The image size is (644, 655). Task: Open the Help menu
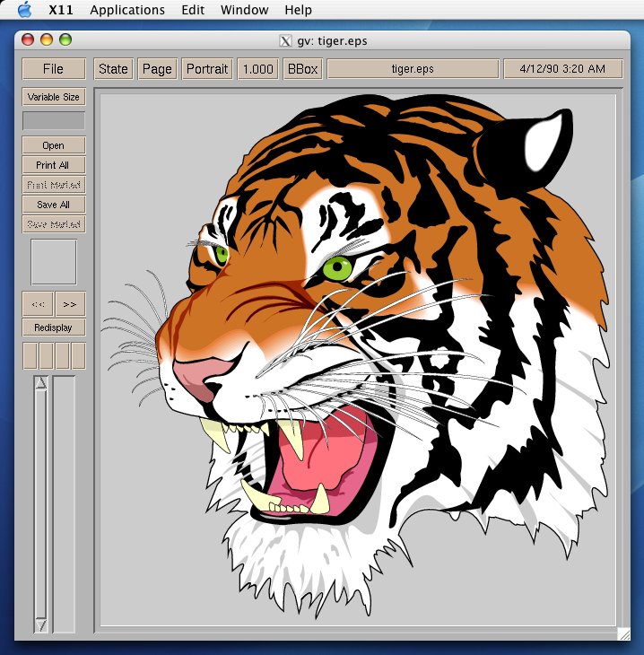pyautogui.click(x=298, y=10)
